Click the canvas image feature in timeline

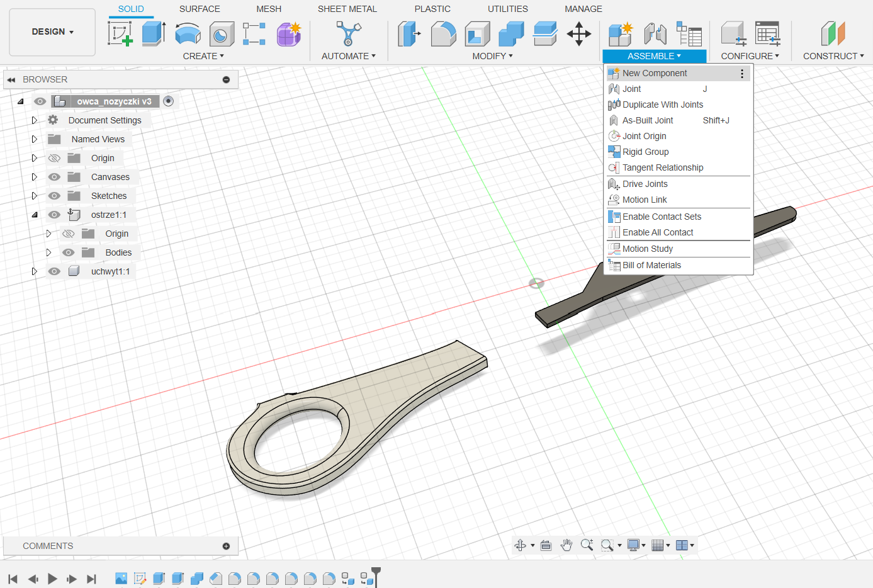pyautogui.click(x=121, y=578)
